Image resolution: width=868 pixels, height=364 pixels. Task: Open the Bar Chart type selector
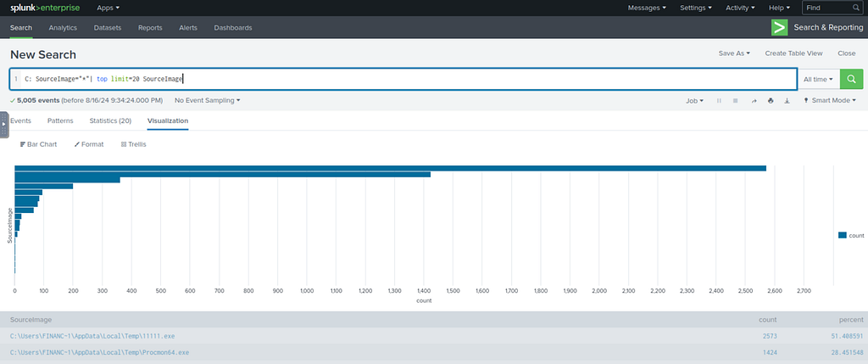(x=38, y=144)
